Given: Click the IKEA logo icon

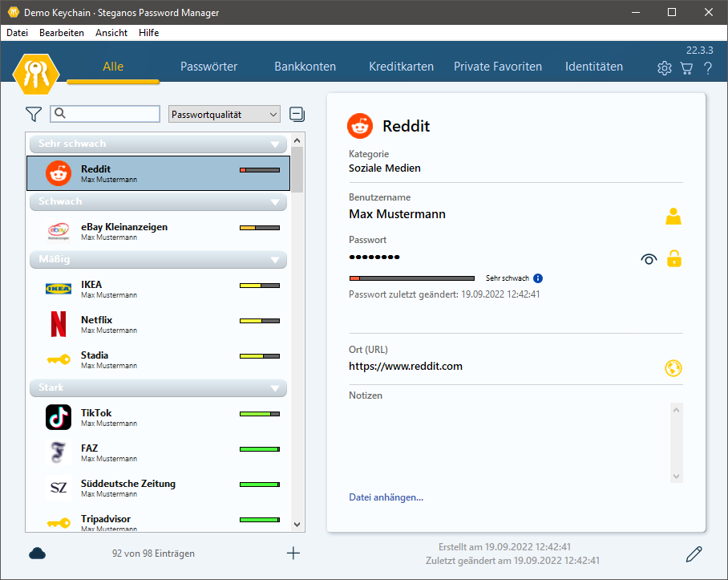Looking at the screenshot, I should tap(59, 289).
